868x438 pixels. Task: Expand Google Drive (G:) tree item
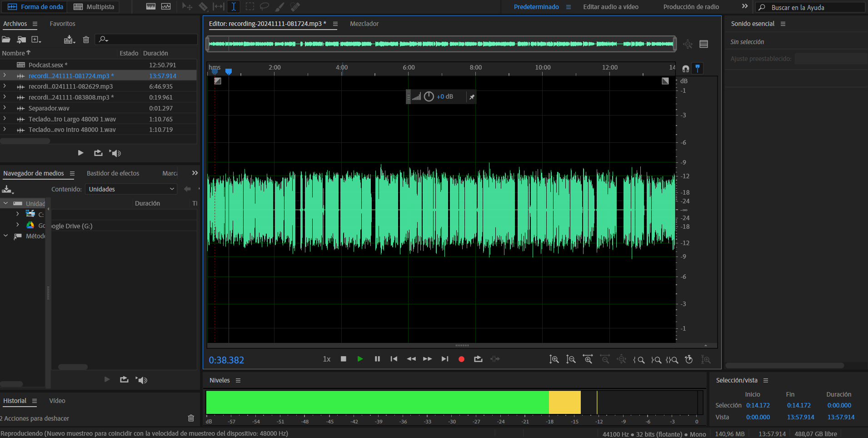pos(17,225)
